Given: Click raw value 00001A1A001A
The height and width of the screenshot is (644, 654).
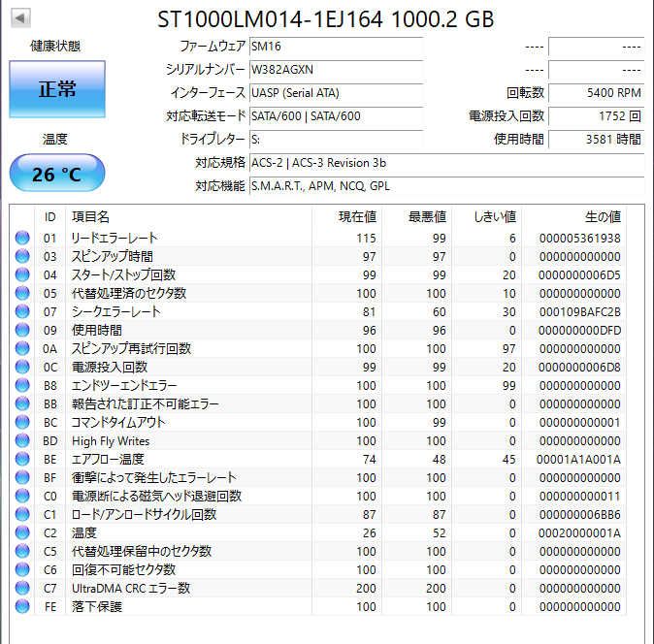Looking at the screenshot, I should point(579,460).
